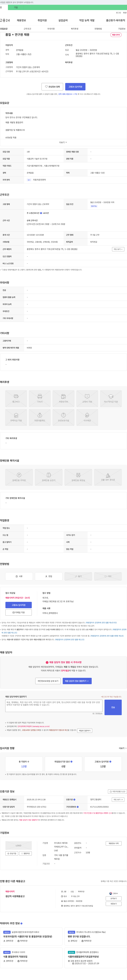
Task: Click the 채용시까지 status badge
Action: [116, 35]
